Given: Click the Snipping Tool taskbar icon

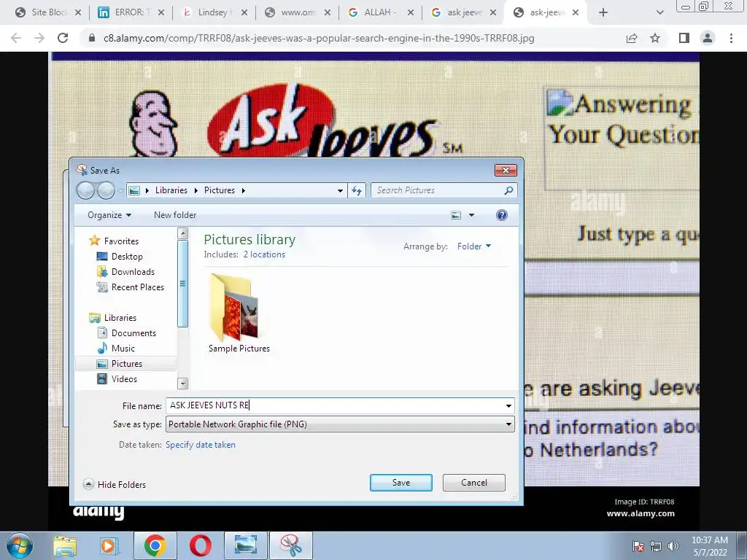Looking at the screenshot, I should point(290,545).
